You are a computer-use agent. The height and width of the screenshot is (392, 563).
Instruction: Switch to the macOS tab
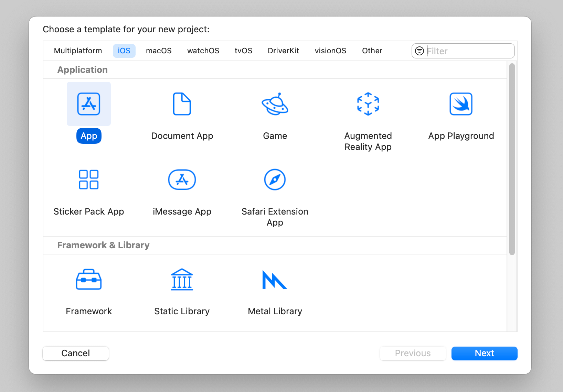pos(159,51)
